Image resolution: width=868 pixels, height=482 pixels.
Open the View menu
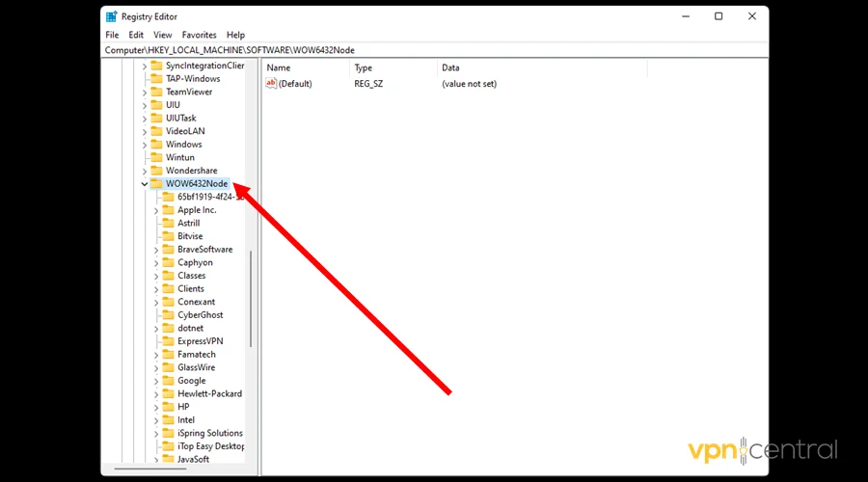(x=163, y=35)
